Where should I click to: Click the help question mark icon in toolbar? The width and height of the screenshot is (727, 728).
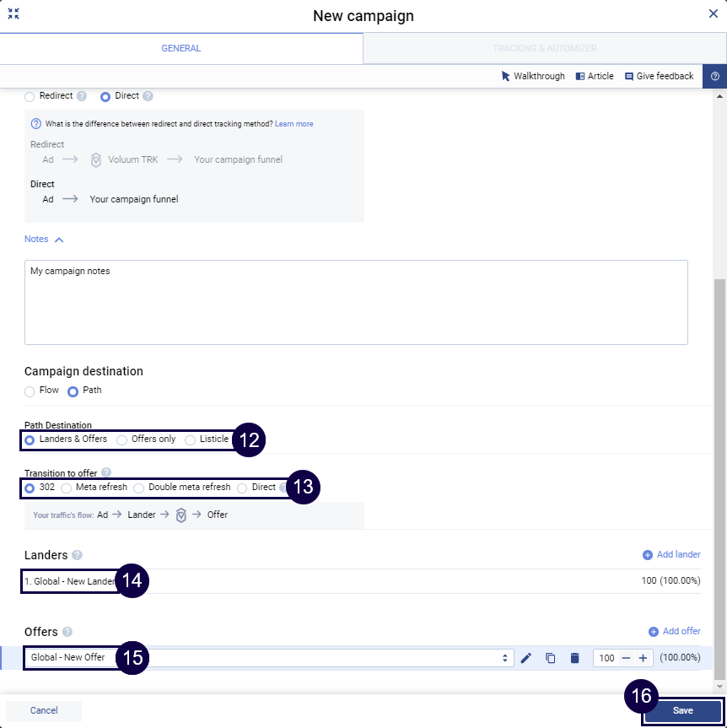[x=714, y=76]
